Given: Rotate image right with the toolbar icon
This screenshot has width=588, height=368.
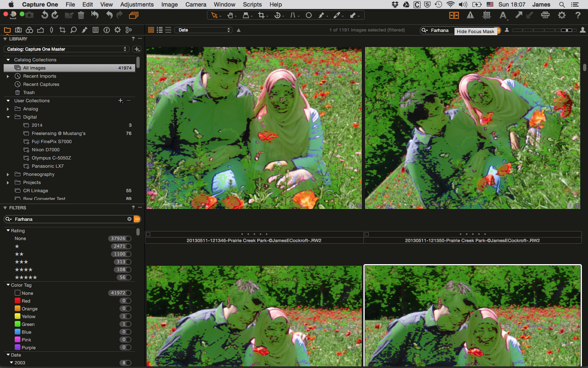Looking at the screenshot, I should [55, 15].
